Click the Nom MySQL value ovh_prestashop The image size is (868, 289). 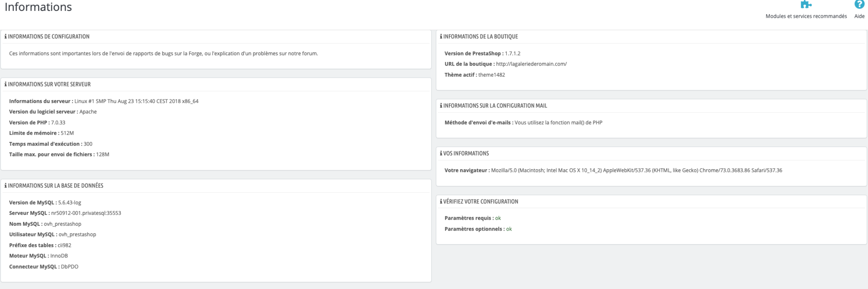click(62, 224)
